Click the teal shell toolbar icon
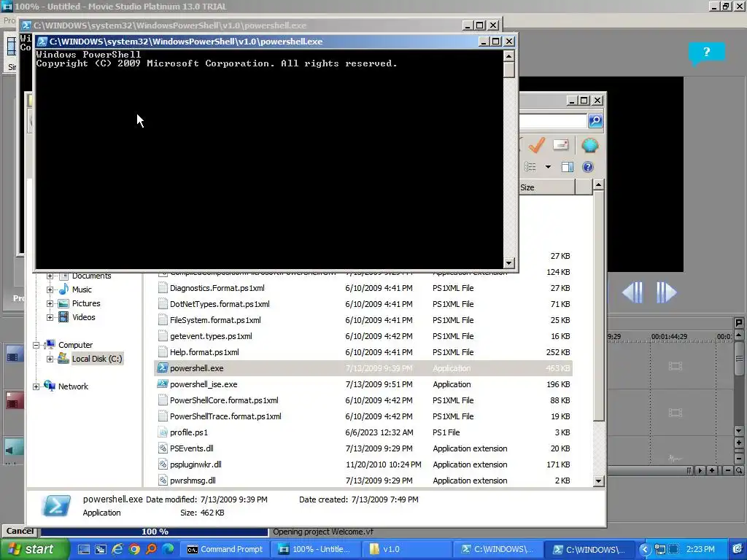 [x=589, y=145]
